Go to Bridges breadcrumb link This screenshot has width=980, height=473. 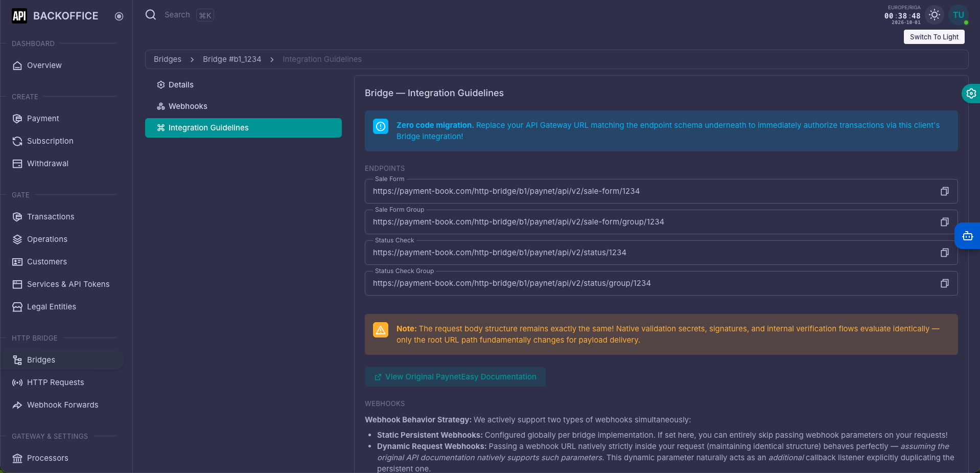click(168, 59)
